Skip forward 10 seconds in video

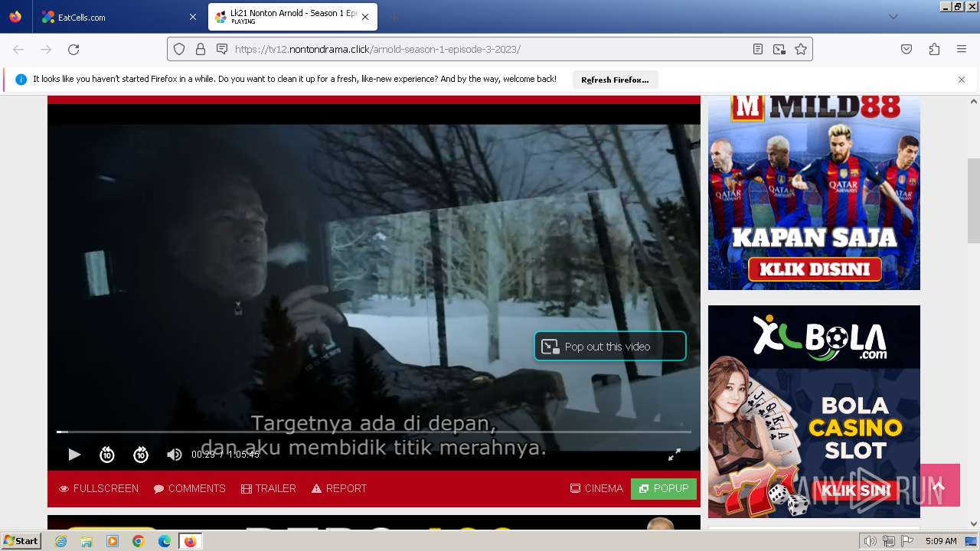click(x=141, y=455)
